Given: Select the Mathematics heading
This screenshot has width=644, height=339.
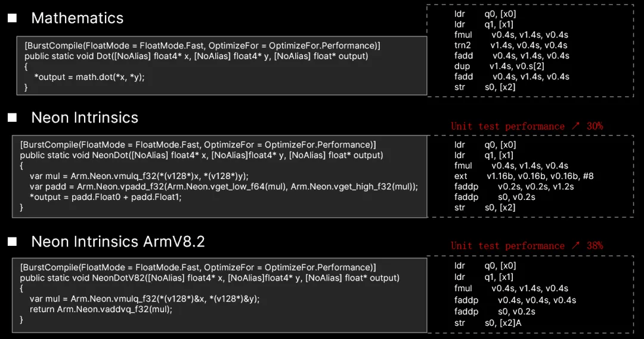Looking at the screenshot, I should (x=77, y=18).
